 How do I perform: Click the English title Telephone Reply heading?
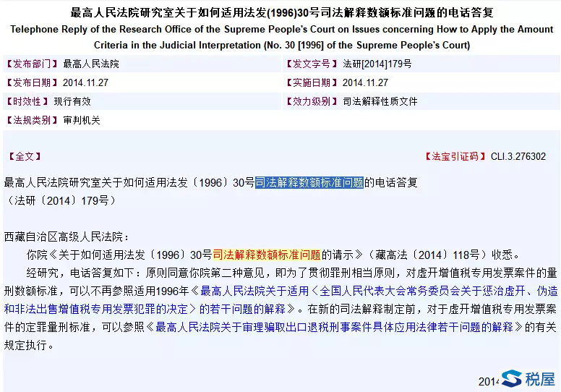click(280, 30)
